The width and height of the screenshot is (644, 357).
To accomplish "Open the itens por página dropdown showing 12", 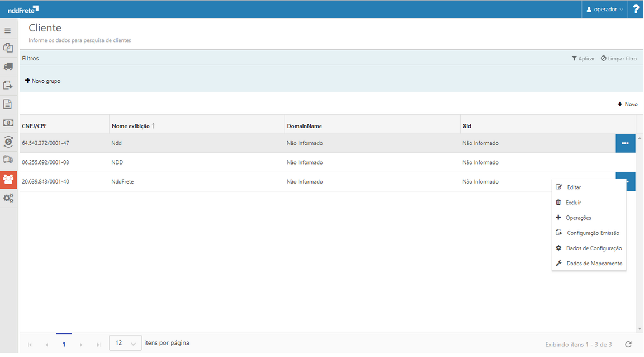I will coord(125,342).
